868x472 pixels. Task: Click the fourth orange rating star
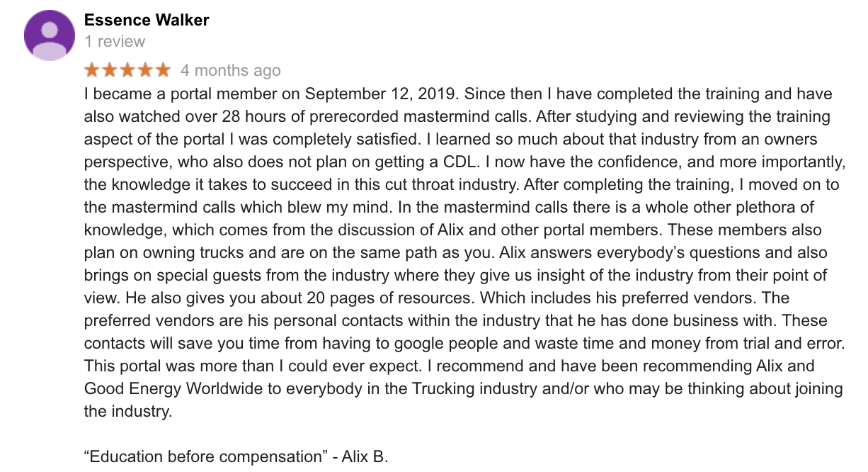click(x=145, y=69)
